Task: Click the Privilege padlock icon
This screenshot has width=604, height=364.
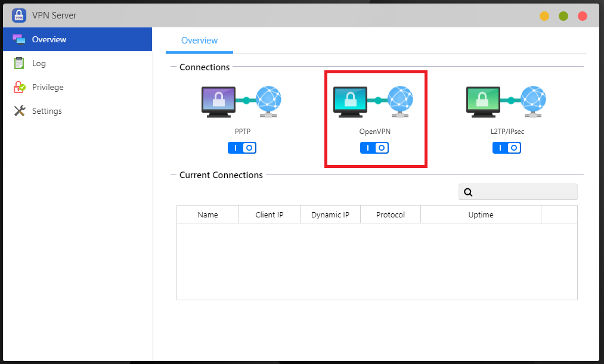Action: [19, 87]
